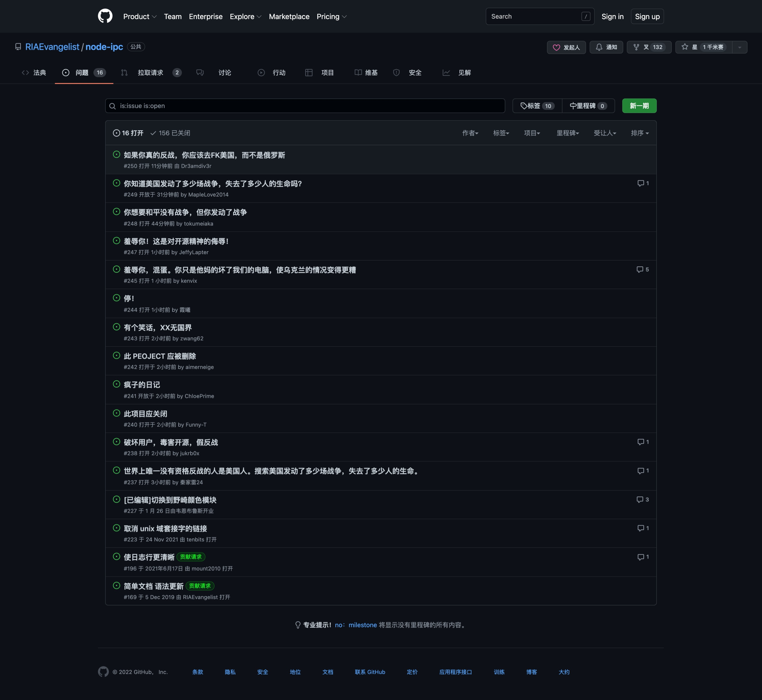762x700 pixels.
Task: Click the star icon in the header
Action: pos(684,47)
